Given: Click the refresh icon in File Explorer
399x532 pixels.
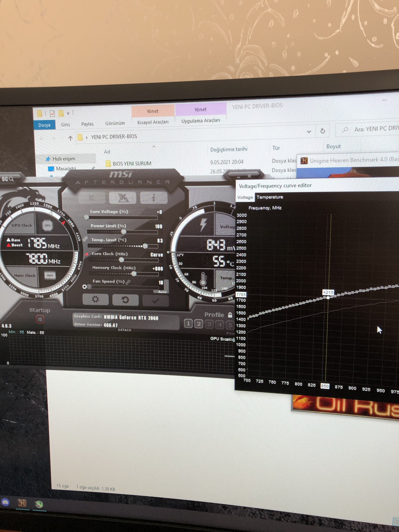Looking at the screenshot, I should (322, 131).
